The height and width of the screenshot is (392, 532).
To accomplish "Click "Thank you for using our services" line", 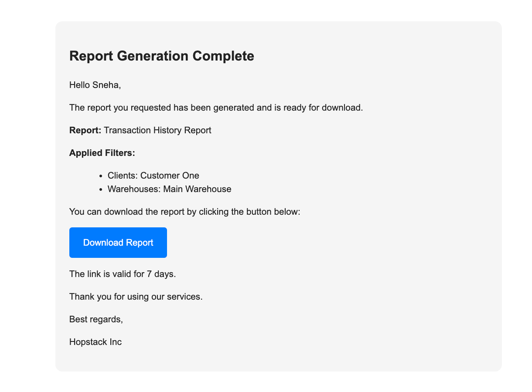I will [136, 297].
